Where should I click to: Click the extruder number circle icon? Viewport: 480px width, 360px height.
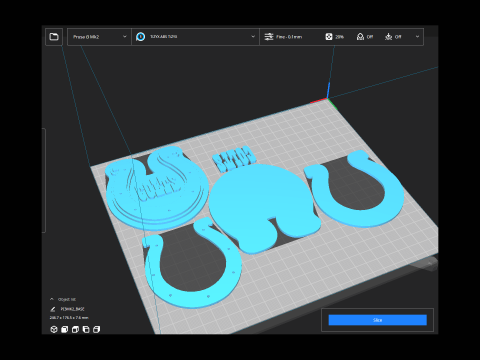pyautogui.click(x=141, y=37)
